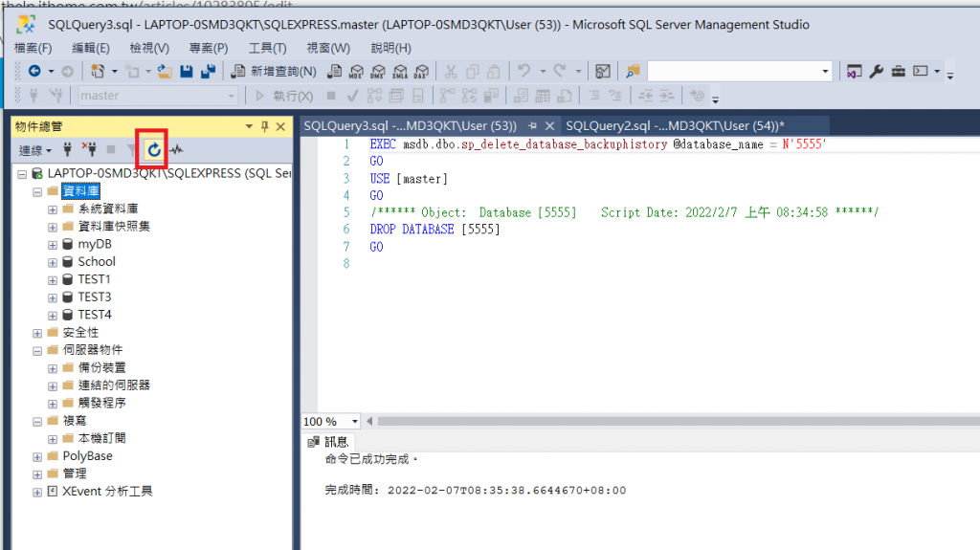Close the 物件總管 Object Explorer panel
The height and width of the screenshot is (550, 980).
pos(280,127)
